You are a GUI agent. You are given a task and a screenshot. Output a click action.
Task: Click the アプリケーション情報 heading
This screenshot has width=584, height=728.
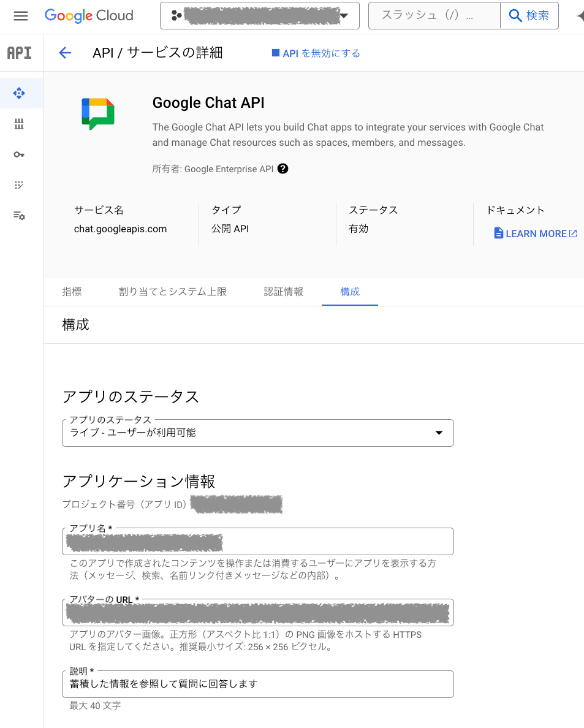click(139, 482)
